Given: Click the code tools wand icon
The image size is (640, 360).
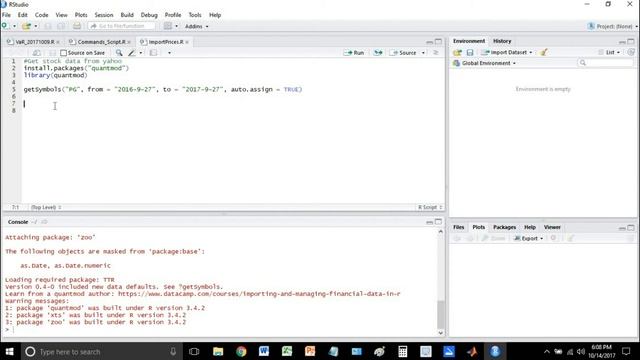Looking at the screenshot, I should pyautogui.click(x=131, y=53).
